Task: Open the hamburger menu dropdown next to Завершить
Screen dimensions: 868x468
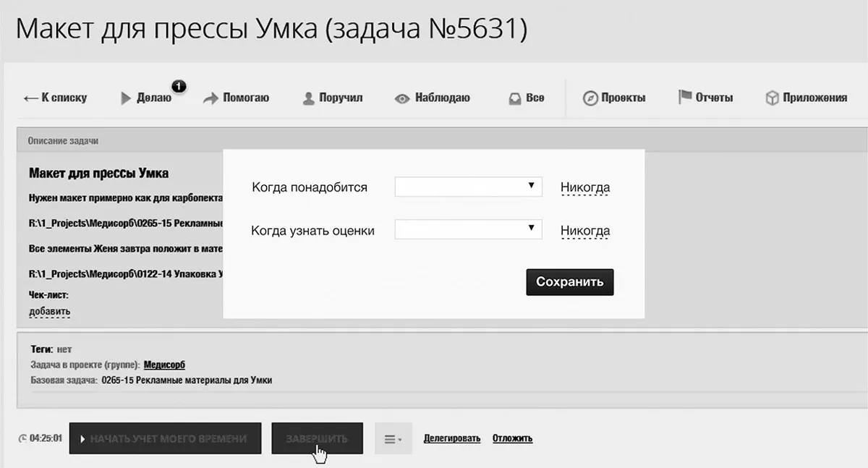Action: tap(393, 438)
